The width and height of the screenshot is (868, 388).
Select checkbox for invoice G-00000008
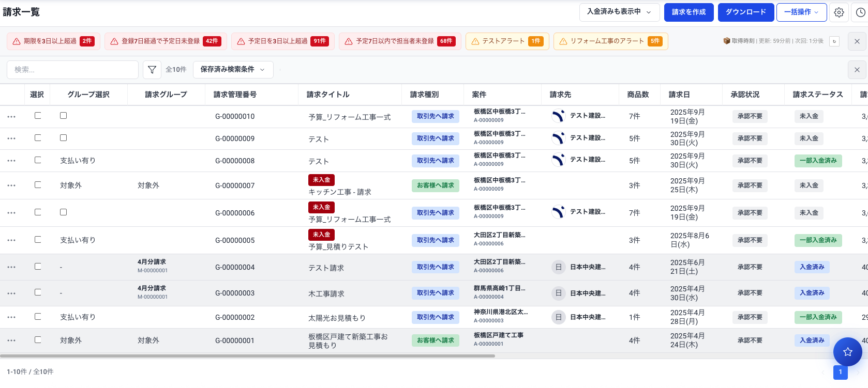pos(38,160)
